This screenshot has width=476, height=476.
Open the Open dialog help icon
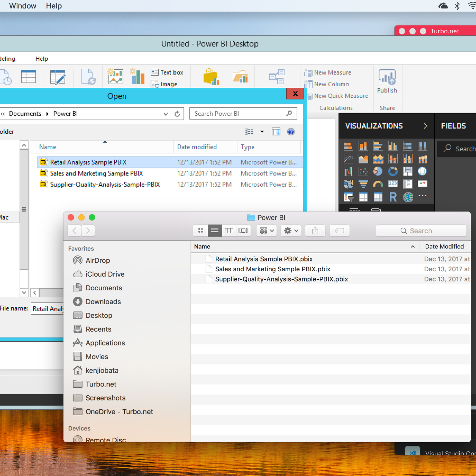291,131
